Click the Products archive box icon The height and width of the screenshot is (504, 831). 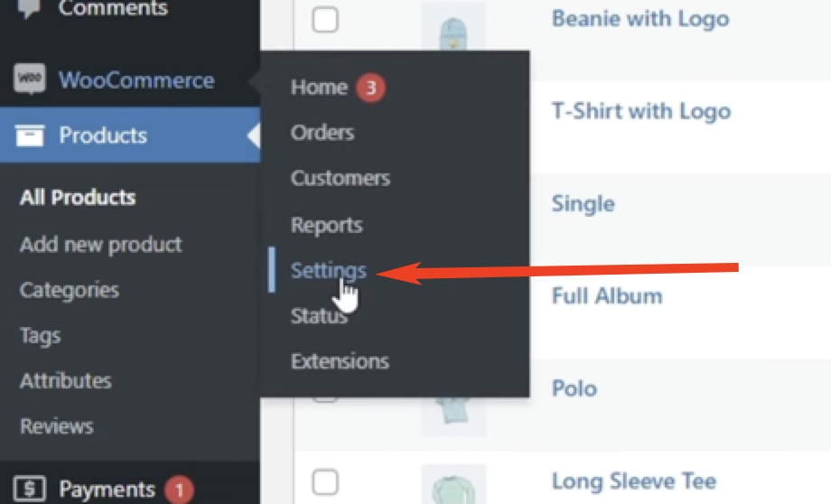tap(30, 135)
